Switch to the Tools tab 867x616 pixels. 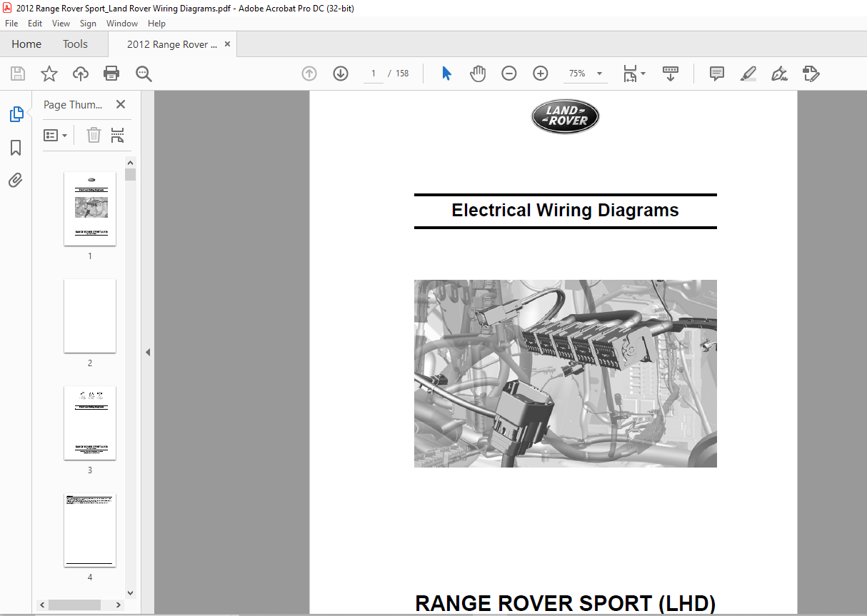(x=75, y=44)
